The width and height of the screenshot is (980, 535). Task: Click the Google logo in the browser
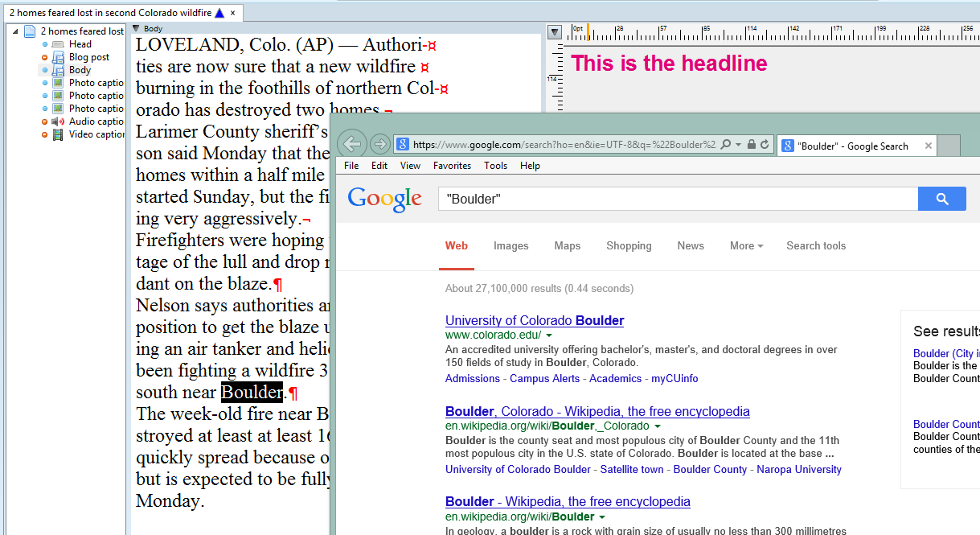pos(384,200)
